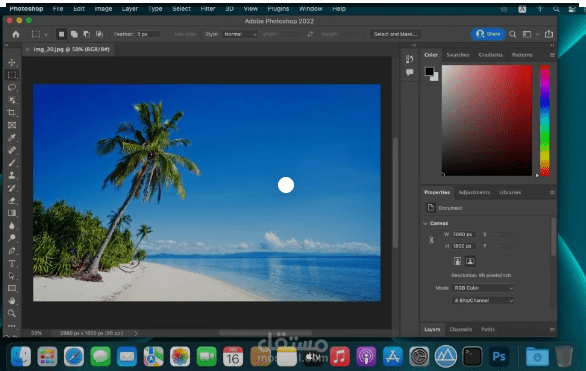This screenshot has width=586, height=371.
Task: Open the Properties panel options menu
Action: (552, 192)
